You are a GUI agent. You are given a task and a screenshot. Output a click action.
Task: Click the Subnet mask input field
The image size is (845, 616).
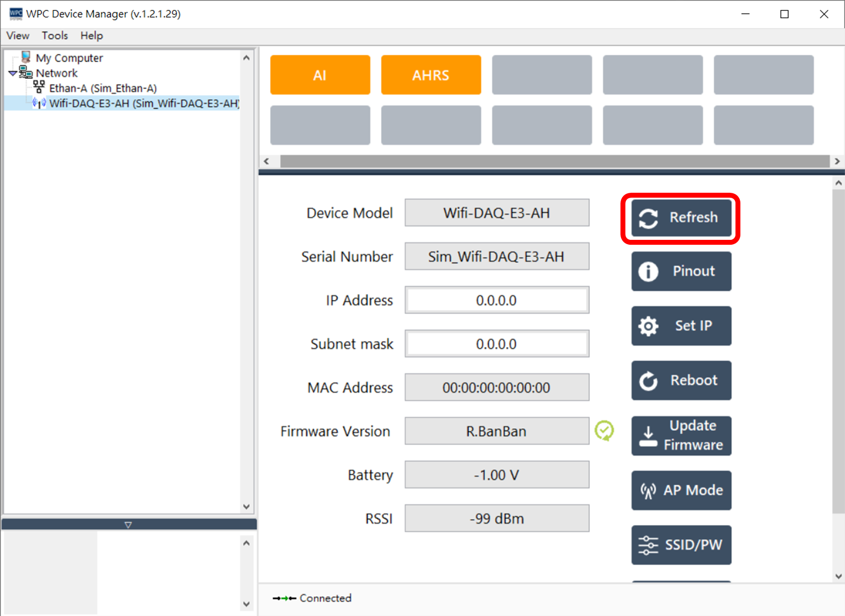tap(496, 344)
